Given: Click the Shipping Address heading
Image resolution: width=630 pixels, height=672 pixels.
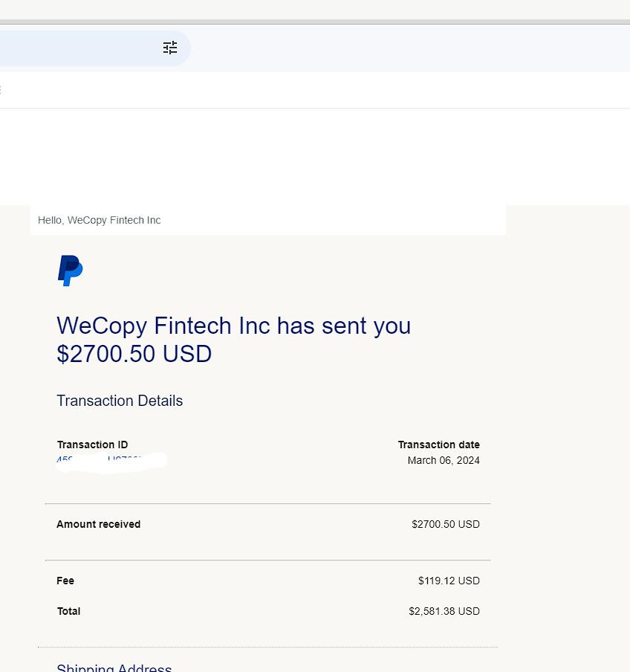Looking at the screenshot, I should 114,668.
